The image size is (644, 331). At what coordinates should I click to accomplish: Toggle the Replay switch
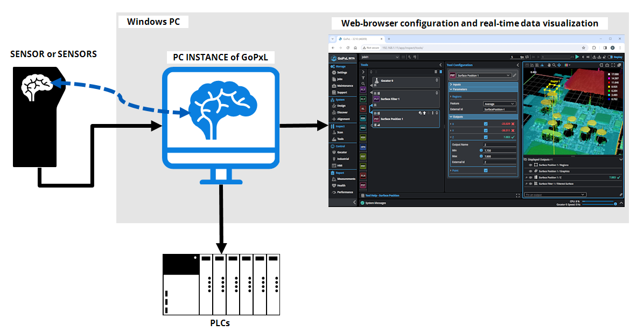(610, 57)
